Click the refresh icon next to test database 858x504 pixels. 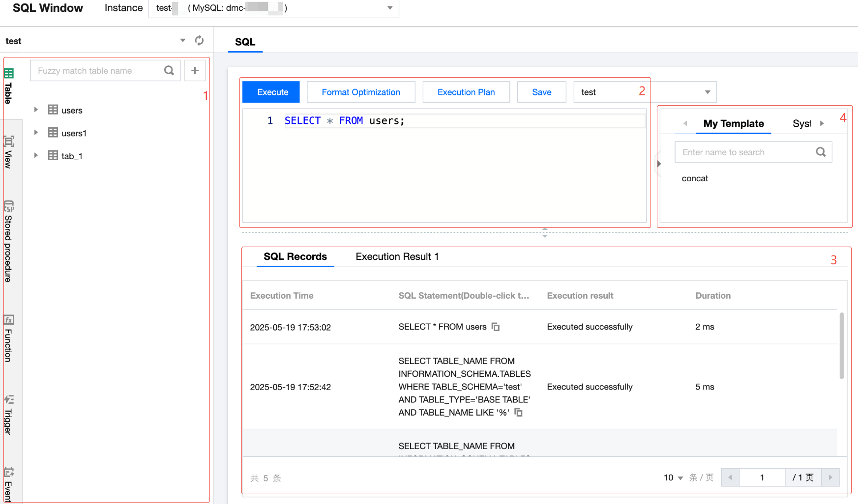(x=199, y=41)
